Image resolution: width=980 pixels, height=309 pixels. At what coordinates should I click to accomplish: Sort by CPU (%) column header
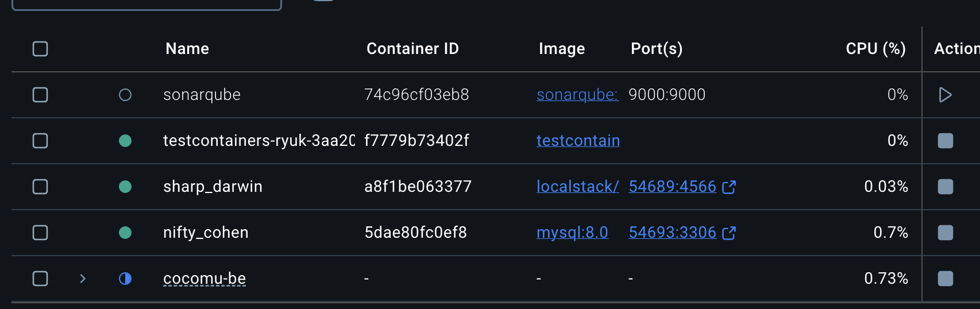(875, 49)
